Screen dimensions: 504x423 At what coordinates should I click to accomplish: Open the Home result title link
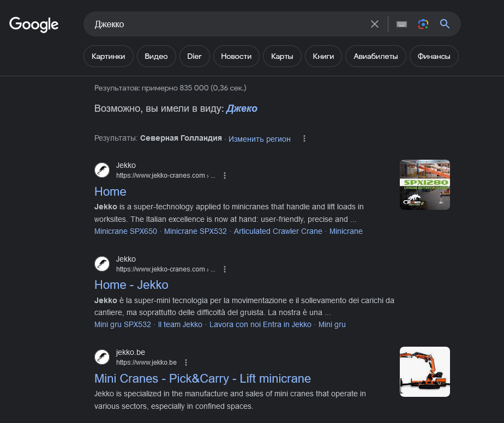pyautogui.click(x=110, y=192)
